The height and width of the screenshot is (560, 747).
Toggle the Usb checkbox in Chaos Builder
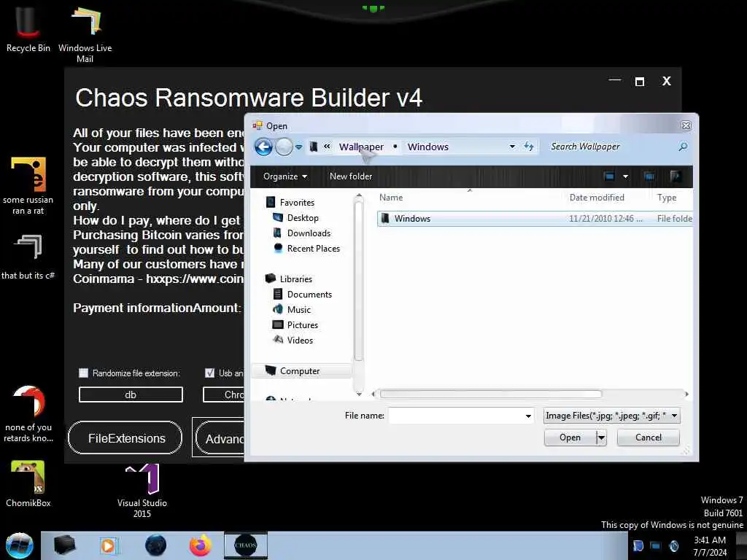(x=209, y=373)
